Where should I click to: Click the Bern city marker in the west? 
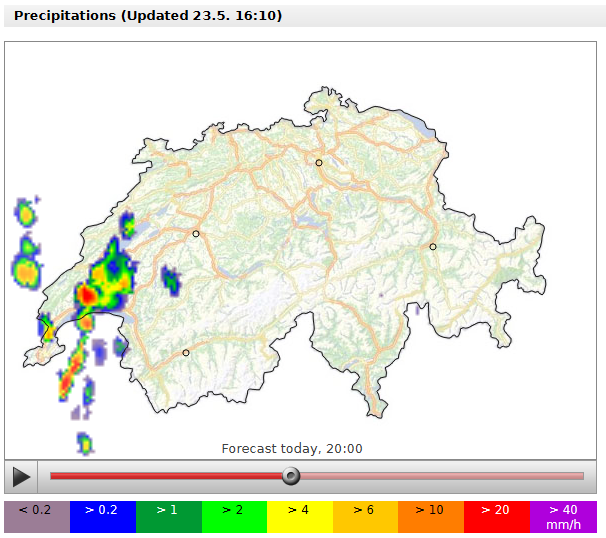point(196,234)
